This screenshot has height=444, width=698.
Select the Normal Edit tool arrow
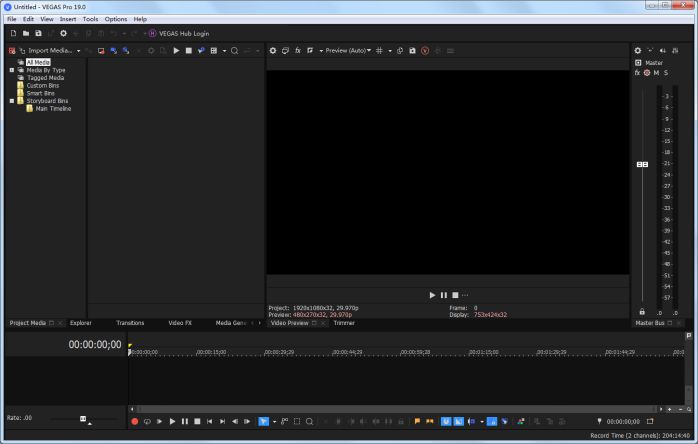click(264, 421)
